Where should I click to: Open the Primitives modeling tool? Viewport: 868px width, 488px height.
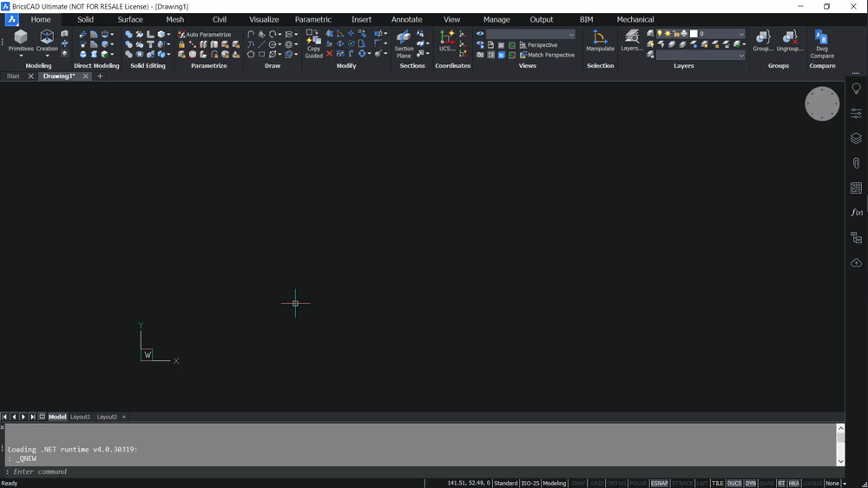click(x=21, y=41)
